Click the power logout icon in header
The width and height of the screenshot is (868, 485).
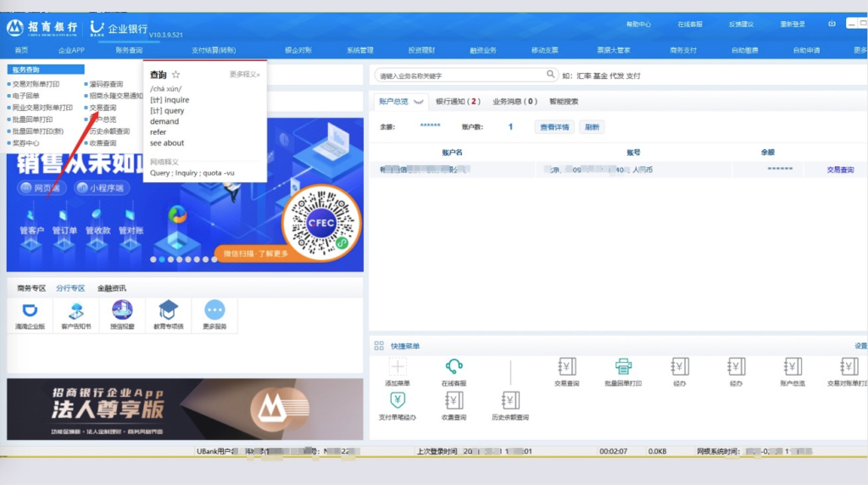point(832,24)
